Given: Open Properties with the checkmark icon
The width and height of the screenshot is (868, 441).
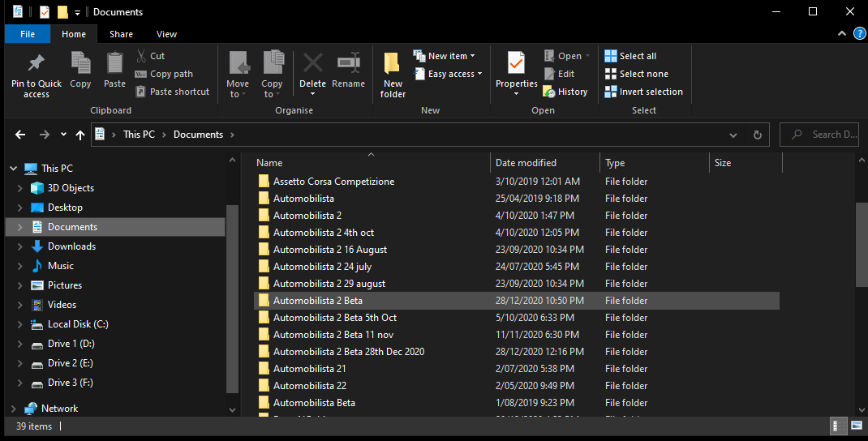Looking at the screenshot, I should click(x=517, y=63).
